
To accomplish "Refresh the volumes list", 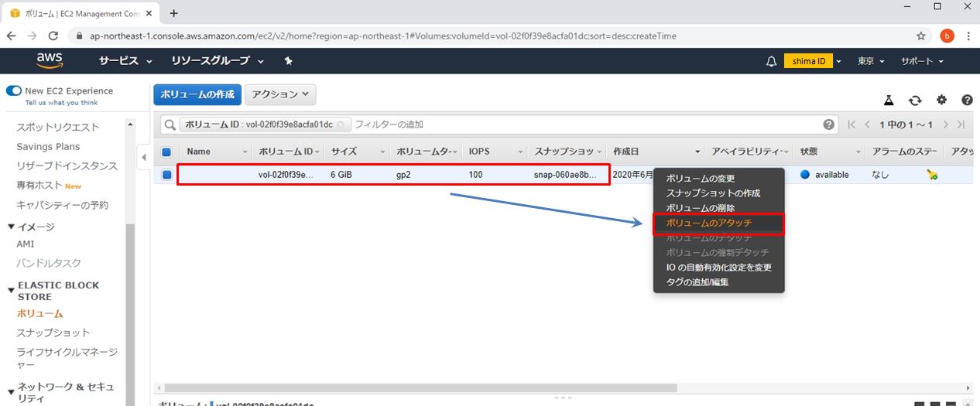I will click(x=916, y=101).
